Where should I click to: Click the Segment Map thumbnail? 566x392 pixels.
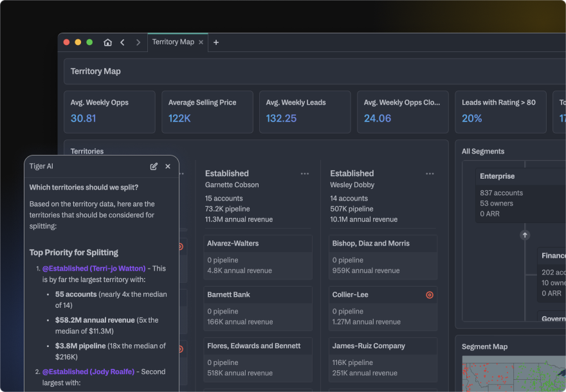pos(514,373)
